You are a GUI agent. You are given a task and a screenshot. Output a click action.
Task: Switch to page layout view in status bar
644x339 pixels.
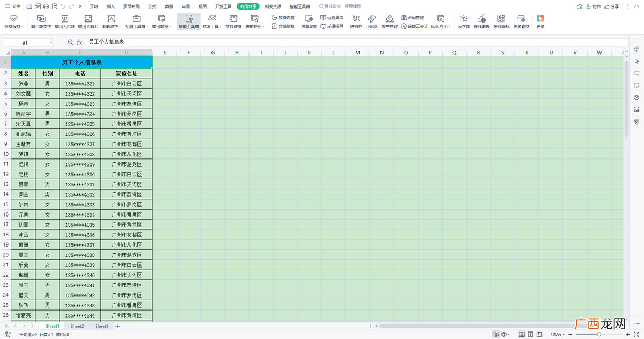pyautogui.click(x=531, y=334)
